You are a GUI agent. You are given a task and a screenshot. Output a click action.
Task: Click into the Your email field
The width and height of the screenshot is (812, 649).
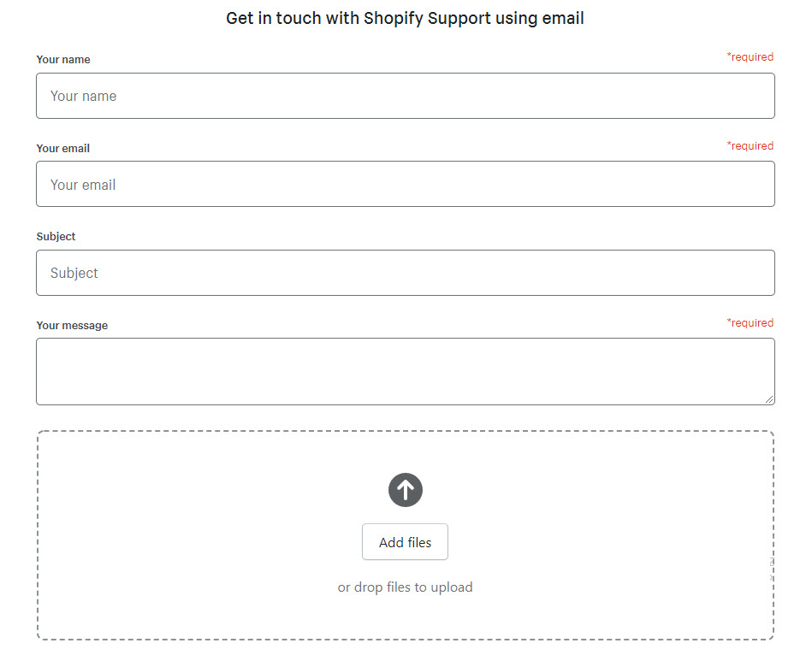tap(406, 184)
